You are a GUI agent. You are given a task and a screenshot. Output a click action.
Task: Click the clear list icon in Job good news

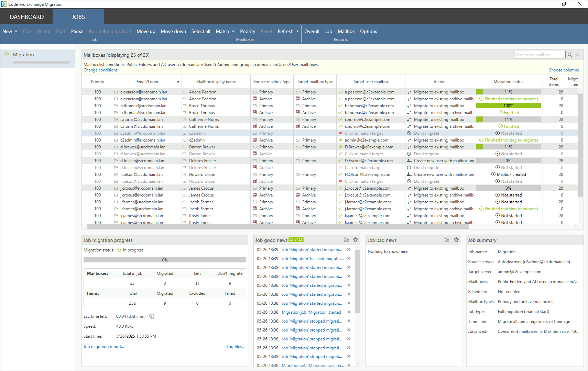pyautogui.click(x=346, y=240)
